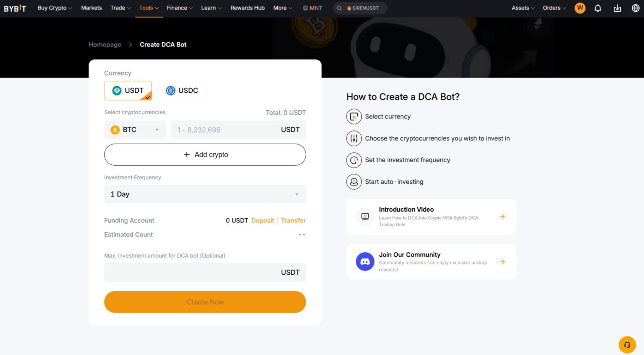The width and height of the screenshot is (644, 355).
Task: Open the Markets menu item
Action: coord(91,8)
